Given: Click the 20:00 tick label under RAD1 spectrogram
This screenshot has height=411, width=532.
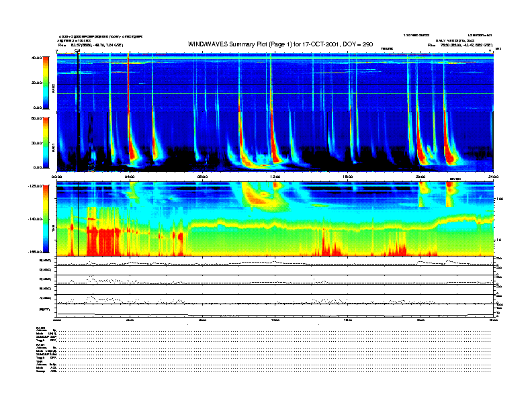Looking at the screenshot, I should [420, 177].
